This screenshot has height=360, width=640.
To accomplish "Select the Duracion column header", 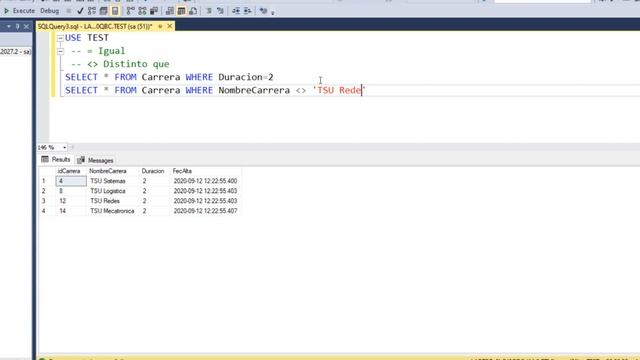I will click(x=154, y=171).
